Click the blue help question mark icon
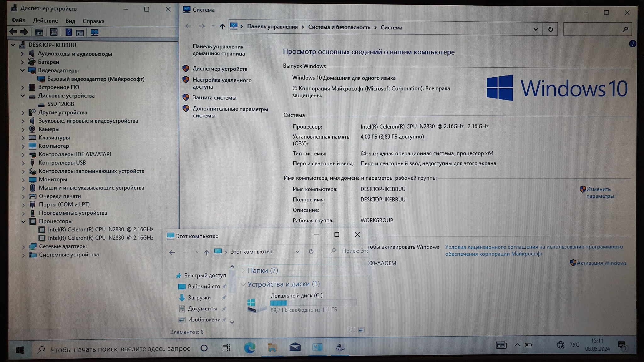 click(x=632, y=44)
